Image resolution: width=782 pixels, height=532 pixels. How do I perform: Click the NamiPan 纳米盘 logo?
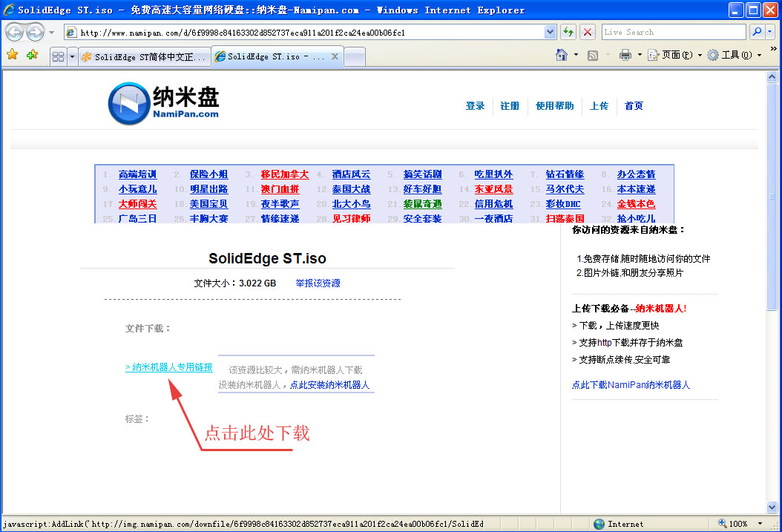click(x=163, y=103)
